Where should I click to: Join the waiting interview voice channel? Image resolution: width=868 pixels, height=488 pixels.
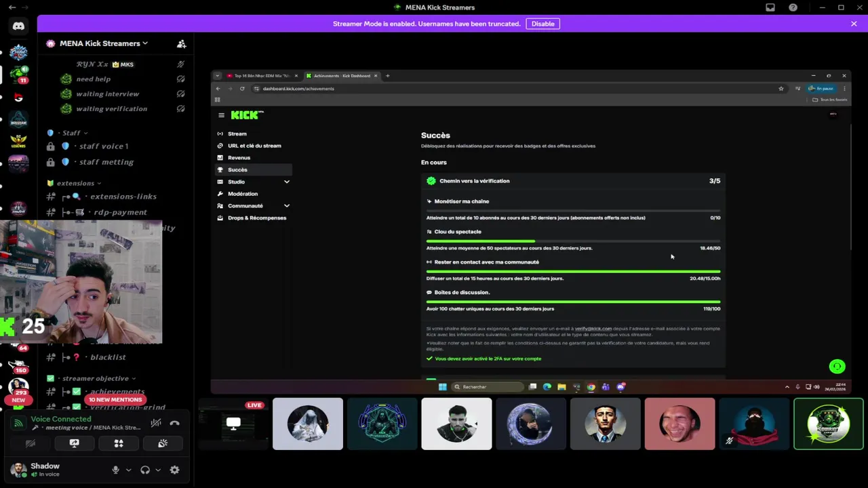click(107, 94)
